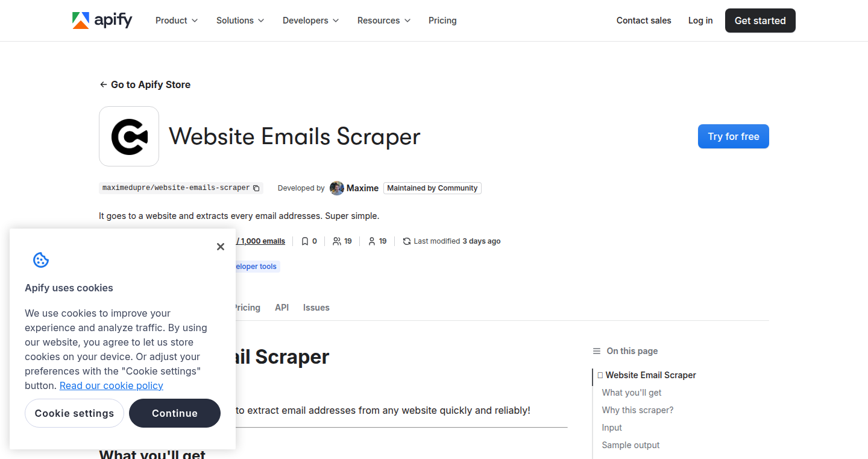This screenshot has height=459, width=868.
Task: Click the On this page list icon
Action: click(597, 351)
